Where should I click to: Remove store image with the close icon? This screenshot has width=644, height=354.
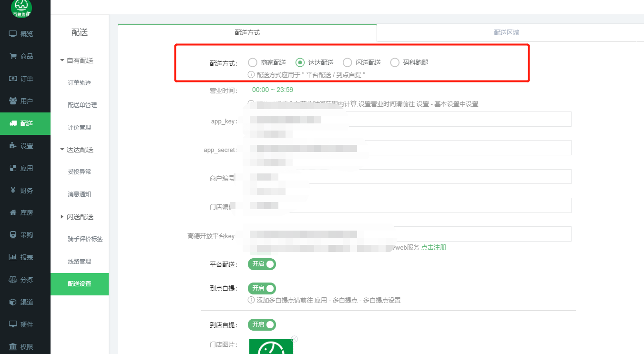click(294, 339)
